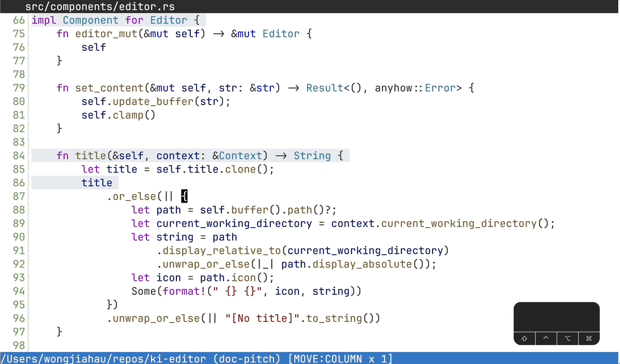Screen dimensions: 620x364
Task: Click the Control caret key icon
Action: pyautogui.click(x=546, y=339)
